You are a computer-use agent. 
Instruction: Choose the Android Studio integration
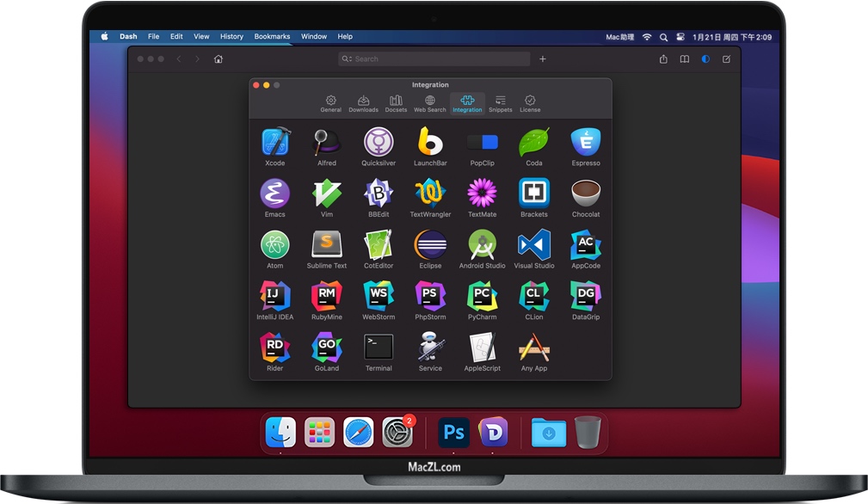point(482,244)
